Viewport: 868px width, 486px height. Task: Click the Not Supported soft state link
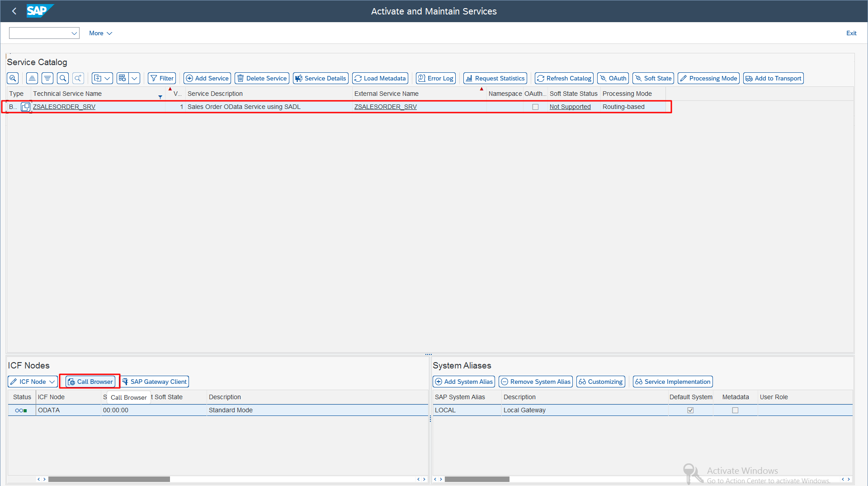pyautogui.click(x=570, y=107)
